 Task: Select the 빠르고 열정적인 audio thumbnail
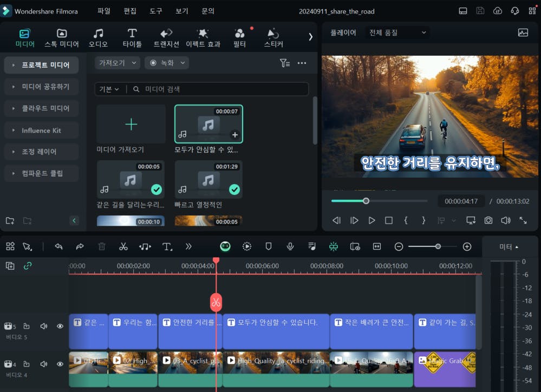pos(208,179)
